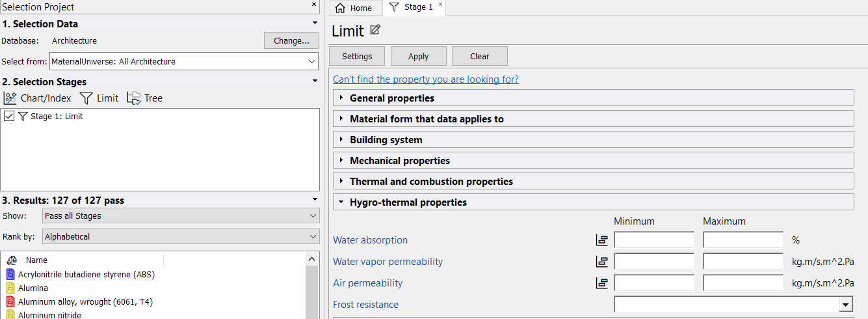Add a Tree stage icon
This screenshot has width=868, height=319.
[133, 98]
